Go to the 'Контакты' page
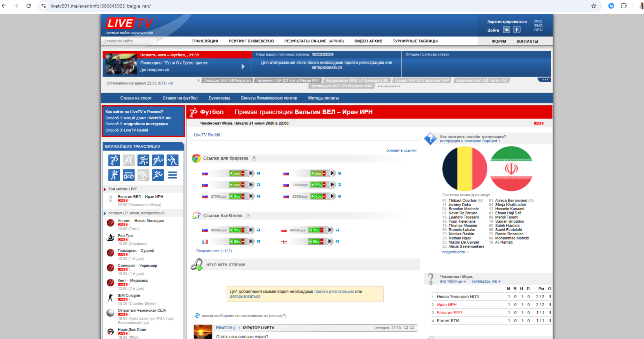644x339 pixels. (x=527, y=41)
